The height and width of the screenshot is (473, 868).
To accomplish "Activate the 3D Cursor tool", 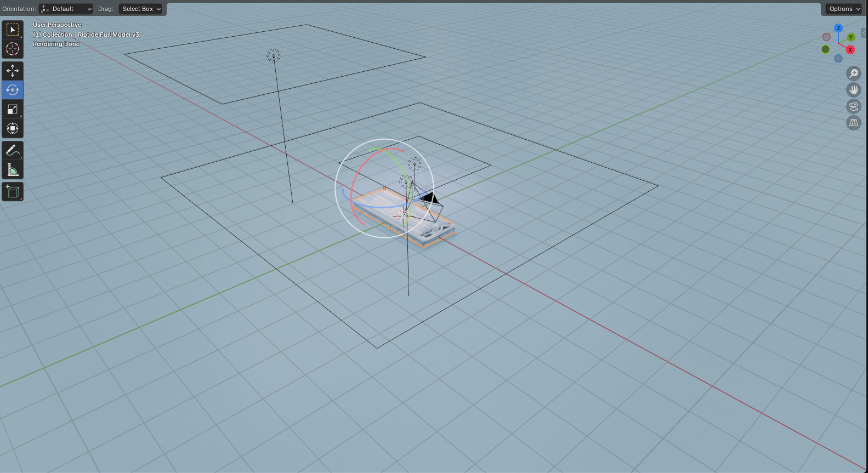I will coord(12,49).
